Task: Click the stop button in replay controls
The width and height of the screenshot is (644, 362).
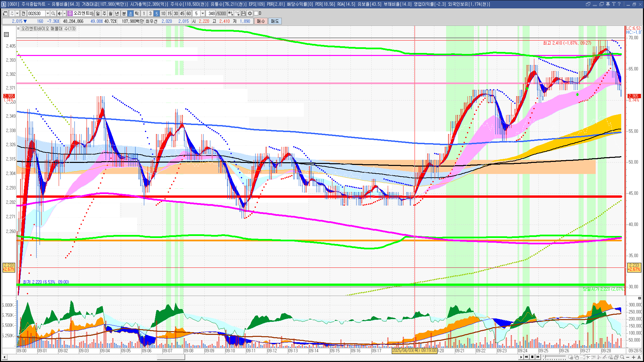Action: click(532, 357)
